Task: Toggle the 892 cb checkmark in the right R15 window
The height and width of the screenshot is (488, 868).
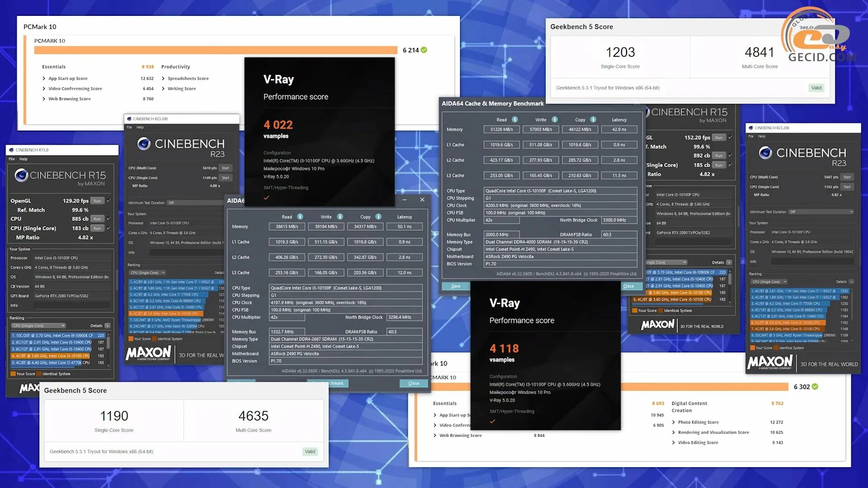Action: pos(731,155)
